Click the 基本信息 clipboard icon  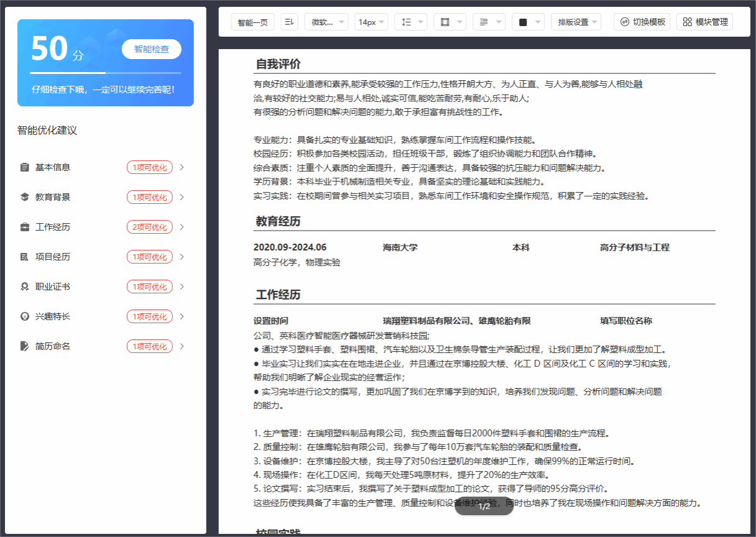point(25,167)
